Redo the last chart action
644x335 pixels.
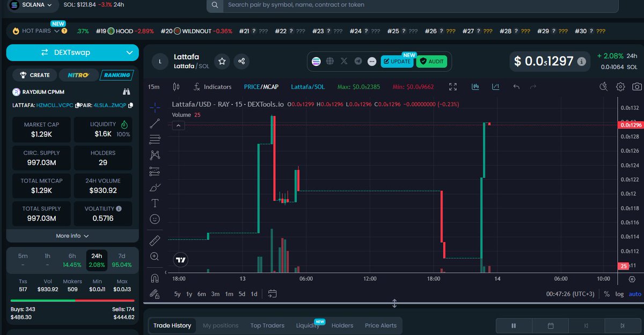coord(533,86)
